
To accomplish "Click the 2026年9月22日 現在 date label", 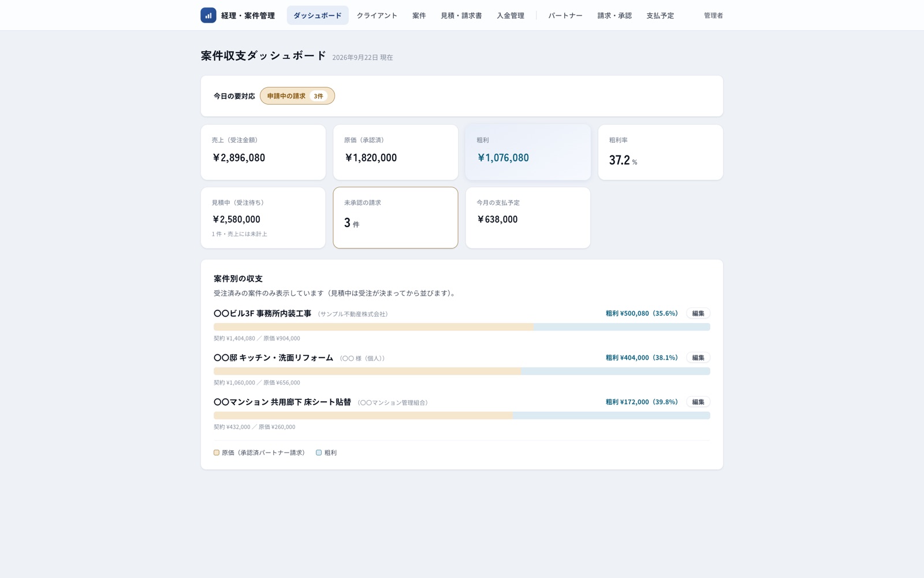I will [x=363, y=57].
